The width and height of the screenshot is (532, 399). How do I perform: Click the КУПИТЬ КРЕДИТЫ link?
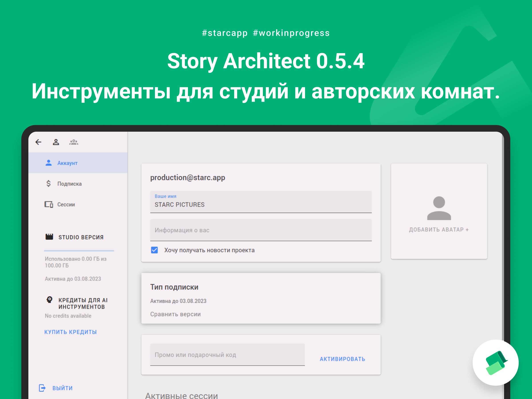(70, 332)
